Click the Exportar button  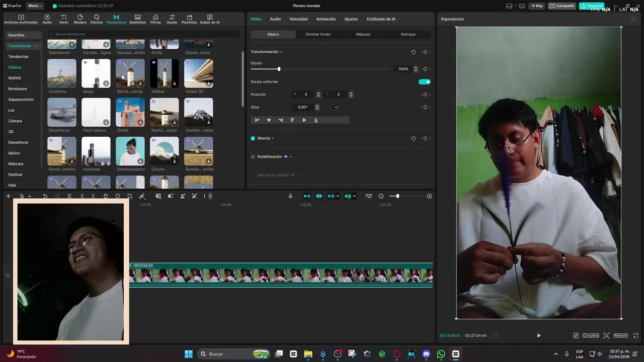pos(592,6)
